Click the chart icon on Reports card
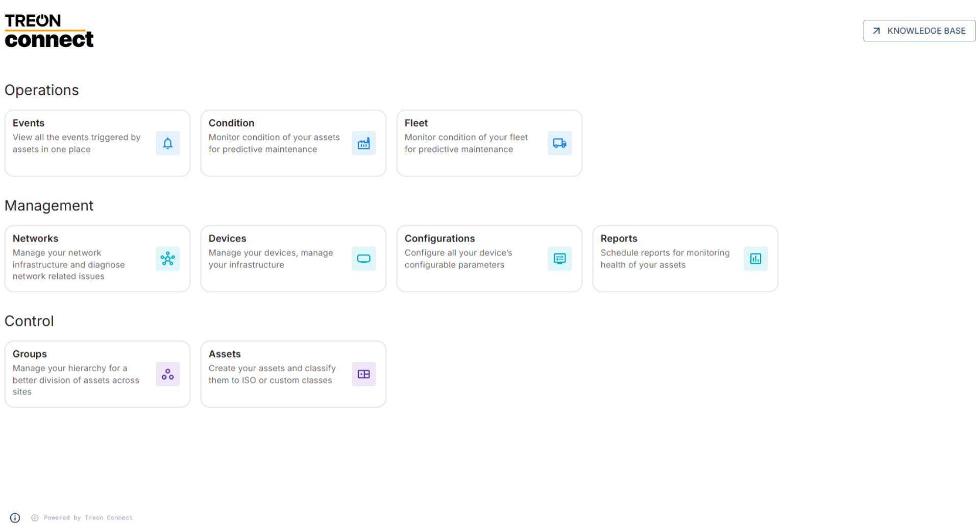Viewport: 980px width, 526px height. (x=755, y=259)
